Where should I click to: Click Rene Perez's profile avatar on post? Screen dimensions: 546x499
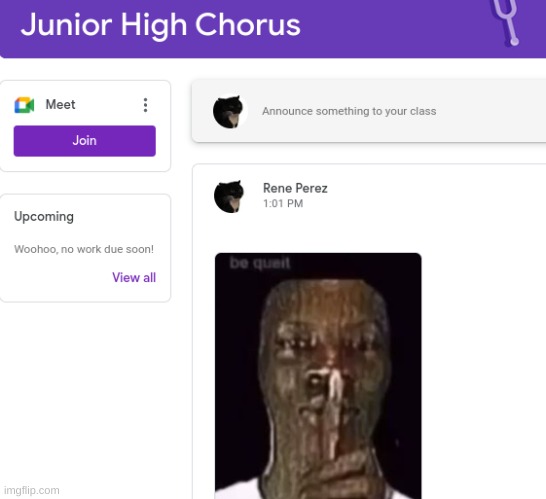click(x=229, y=196)
